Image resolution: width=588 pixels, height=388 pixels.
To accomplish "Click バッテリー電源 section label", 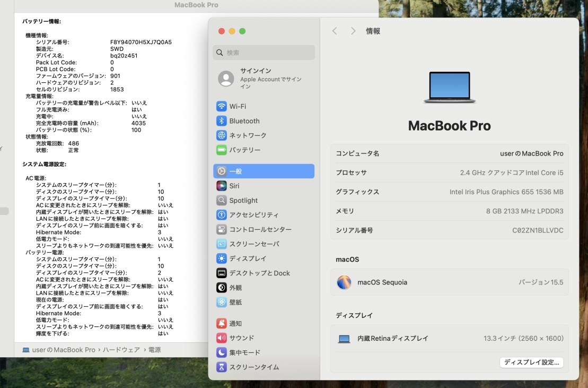I will click(x=45, y=252).
